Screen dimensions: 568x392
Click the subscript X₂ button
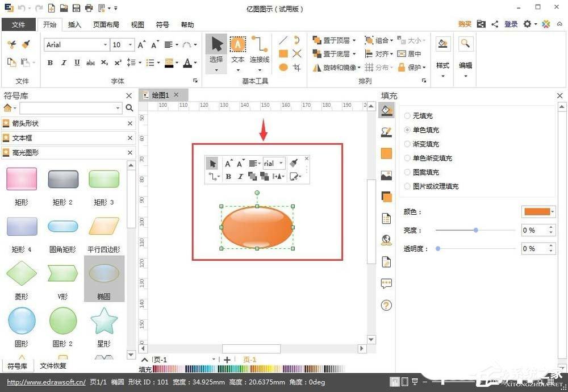click(105, 62)
